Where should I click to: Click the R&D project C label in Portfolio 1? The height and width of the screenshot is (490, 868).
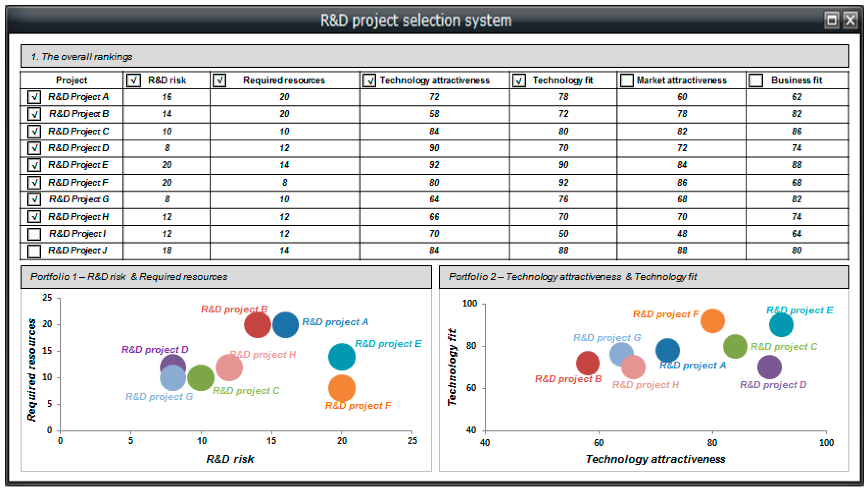pos(246,391)
